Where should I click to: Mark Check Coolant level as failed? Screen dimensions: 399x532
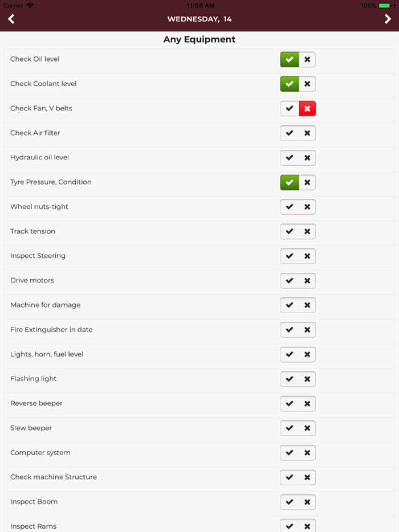click(x=307, y=84)
